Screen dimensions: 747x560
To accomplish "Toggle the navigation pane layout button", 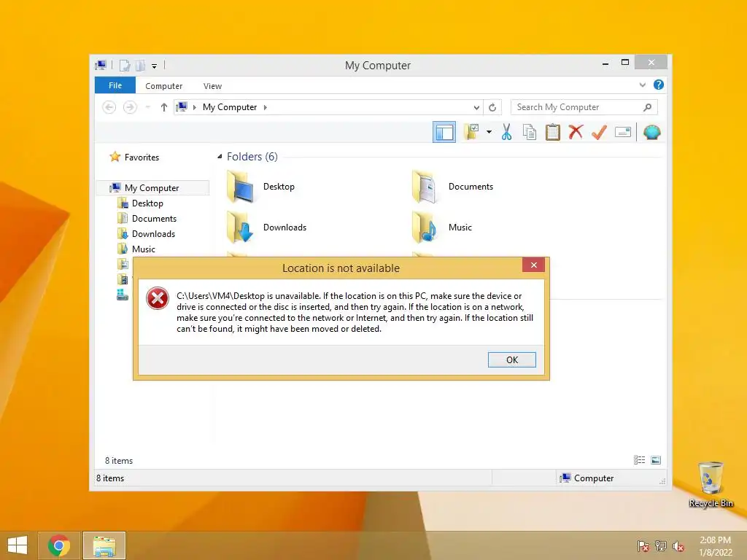I will 444,132.
